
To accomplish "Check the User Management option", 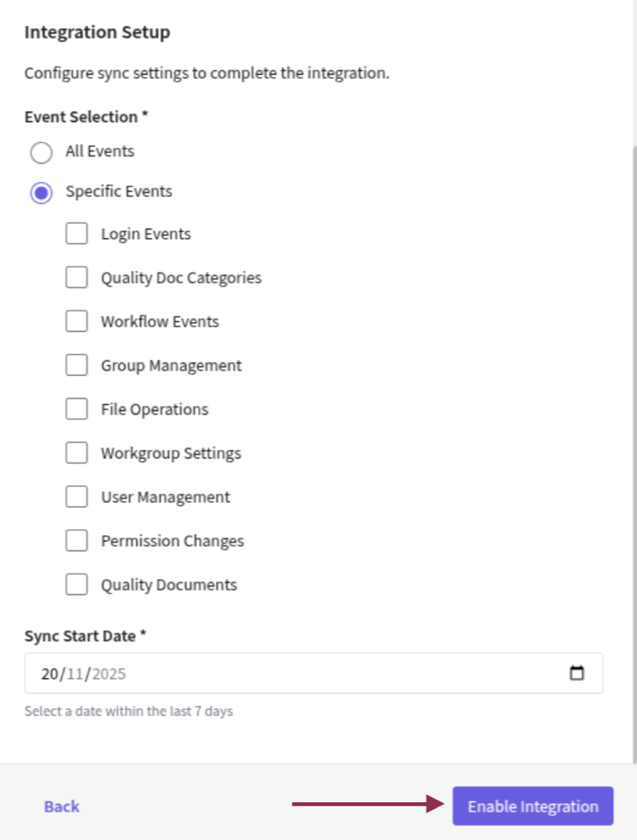I will click(76, 496).
